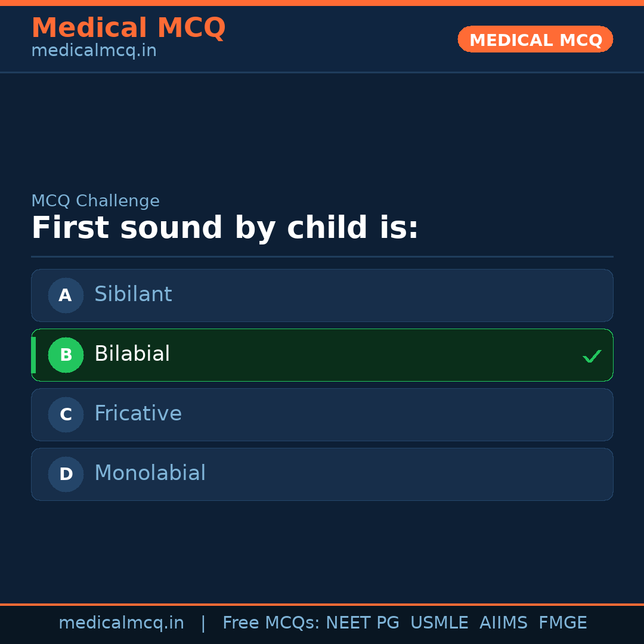Select the circular A badge
Image resolution: width=644 pixels, height=644 pixels.
(x=66, y=295)
